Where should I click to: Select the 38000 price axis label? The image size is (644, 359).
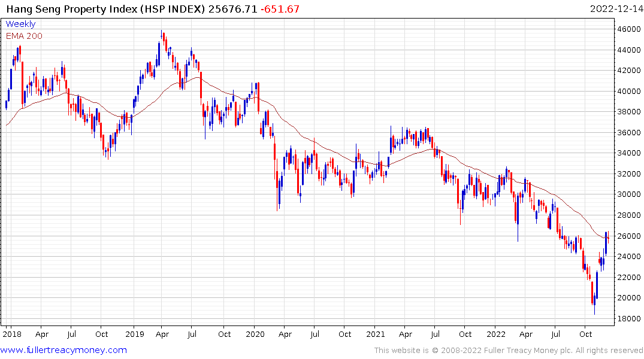(628, 112)
